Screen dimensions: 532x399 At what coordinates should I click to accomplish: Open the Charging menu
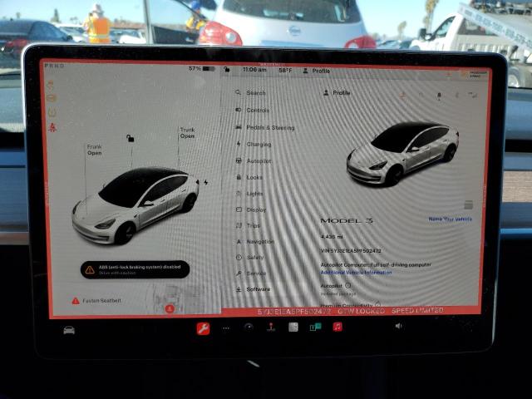point(254,144)
